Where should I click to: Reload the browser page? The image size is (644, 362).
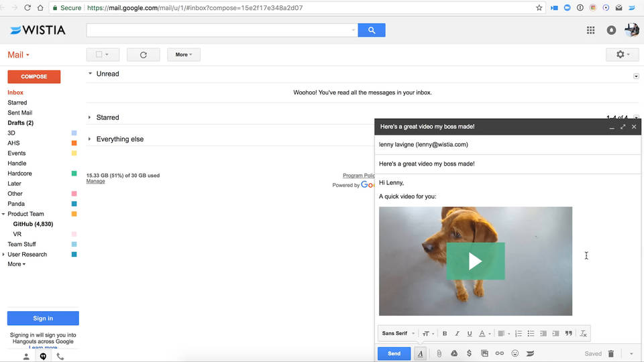coord(28,8)
